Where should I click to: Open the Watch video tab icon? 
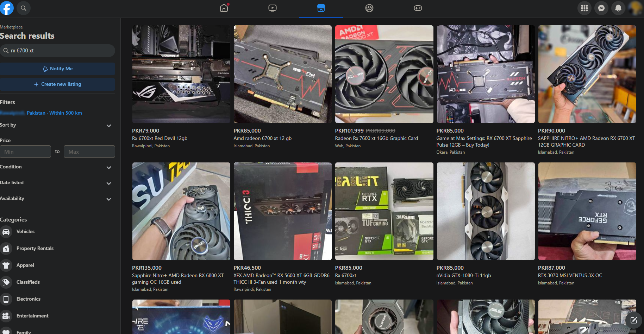tap(272, 8)
